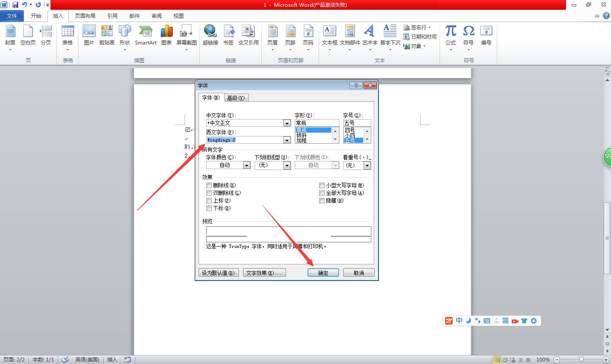Open the Header (页眉) menu
Viewport: 611px width, 364px height.
tap(272, 37)
